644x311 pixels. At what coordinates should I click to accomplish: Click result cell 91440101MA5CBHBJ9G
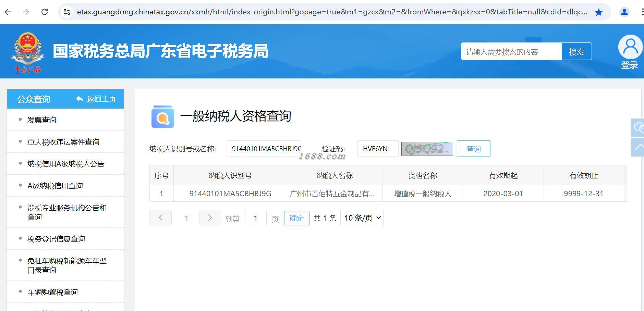click(x=230, y=194)
